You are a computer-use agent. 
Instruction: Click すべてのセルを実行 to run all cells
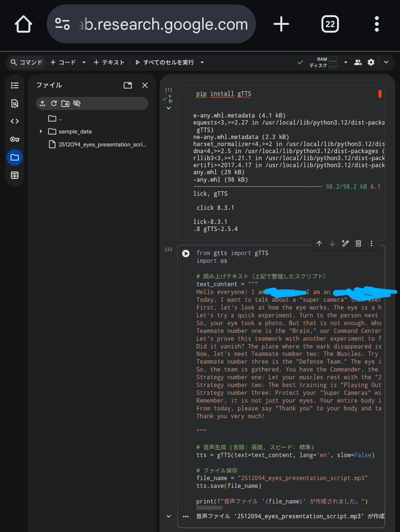coord(165,62)
